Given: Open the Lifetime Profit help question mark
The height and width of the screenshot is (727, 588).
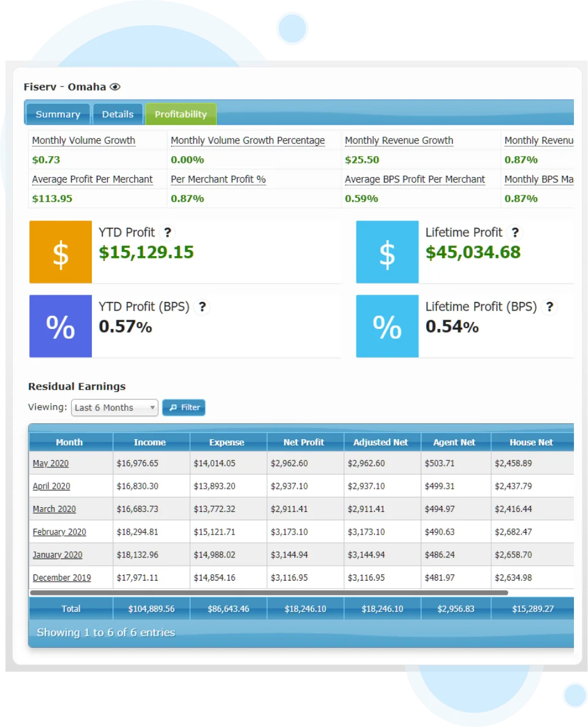Looking at the screenshot, I should (x=514, y=233).
